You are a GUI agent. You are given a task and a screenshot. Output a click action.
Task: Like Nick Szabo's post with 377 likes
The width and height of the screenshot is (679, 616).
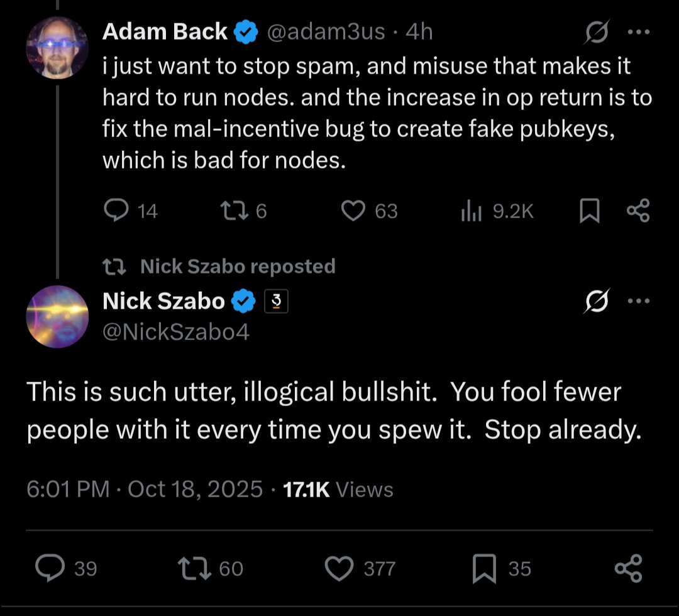click(339, 568)
